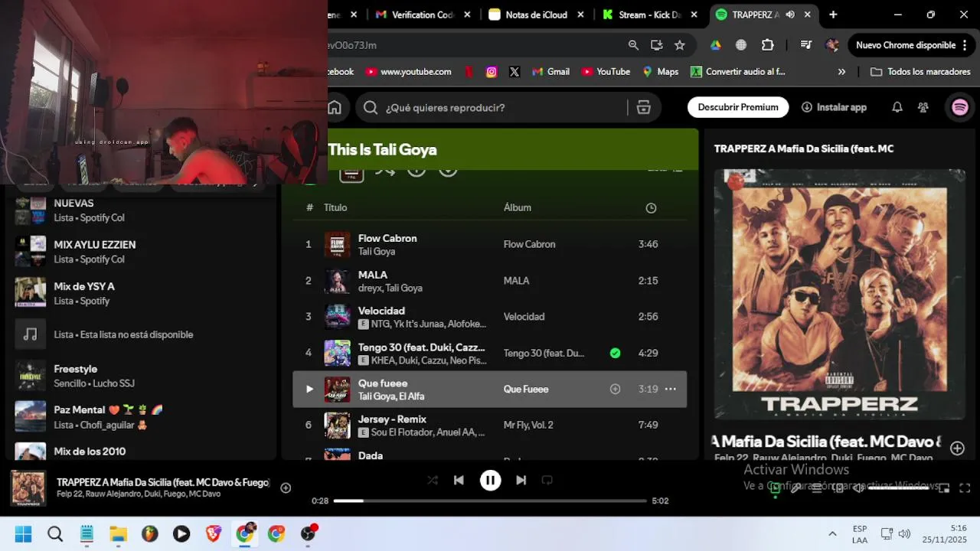The width and height of the screenshot is (980, 551).
Task: Open Spotify notifications bell
Action: tap(897, 108)
